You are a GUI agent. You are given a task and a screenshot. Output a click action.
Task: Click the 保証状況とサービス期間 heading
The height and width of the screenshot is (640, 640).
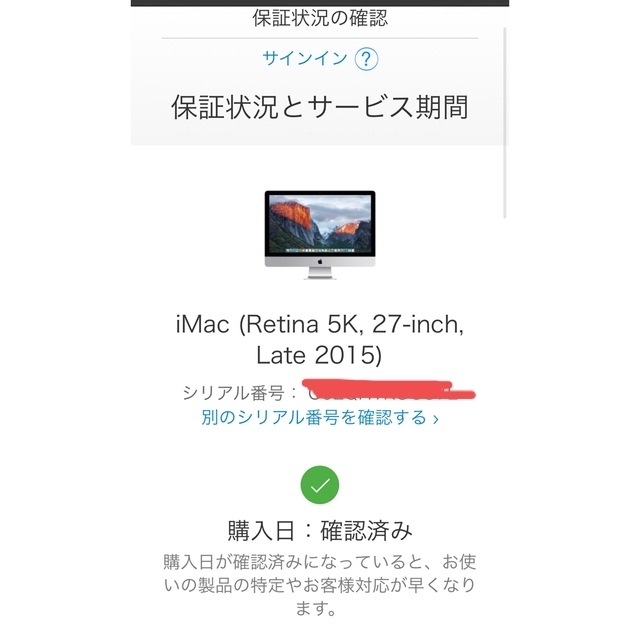[320, 108]
